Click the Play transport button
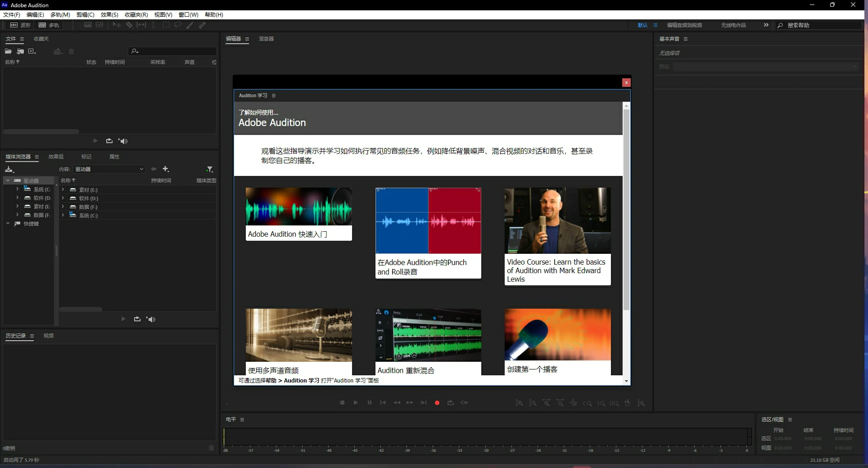Image resolution: width=868 pixels, height=468 pixels. 356,403
